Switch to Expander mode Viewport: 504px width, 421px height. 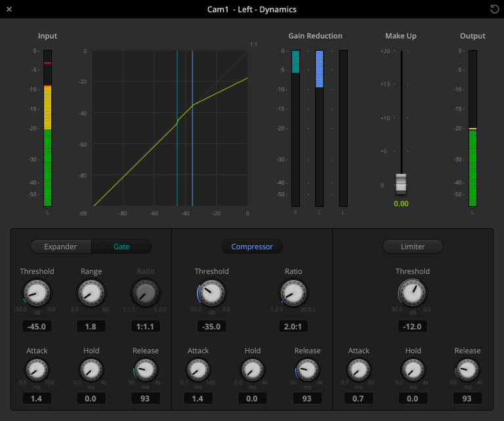pyautogui.click(x=60, y=247)
